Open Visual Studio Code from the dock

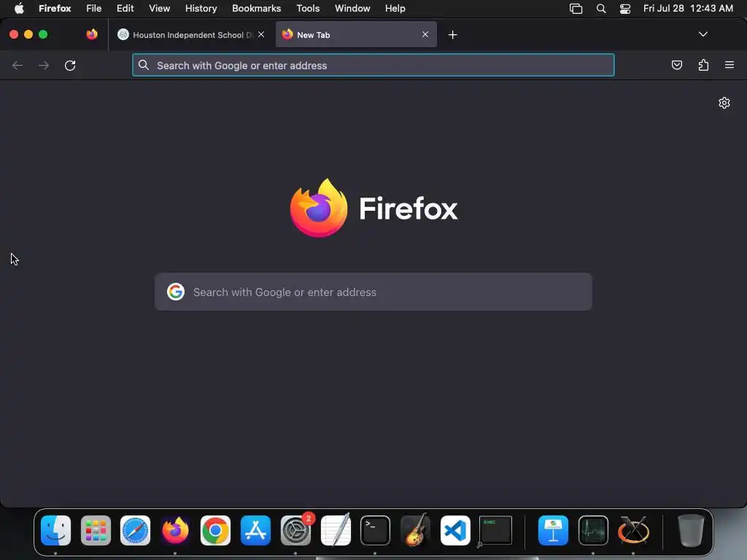(455, 530)
